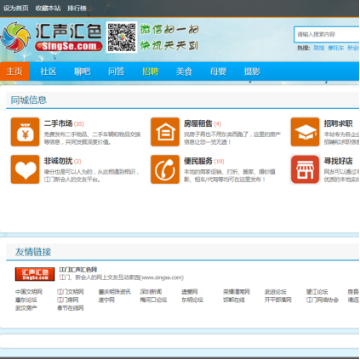The image size is (360, 360).
Task: Open the 非诚勿扰 title link
Action: (x=58, y=161)
